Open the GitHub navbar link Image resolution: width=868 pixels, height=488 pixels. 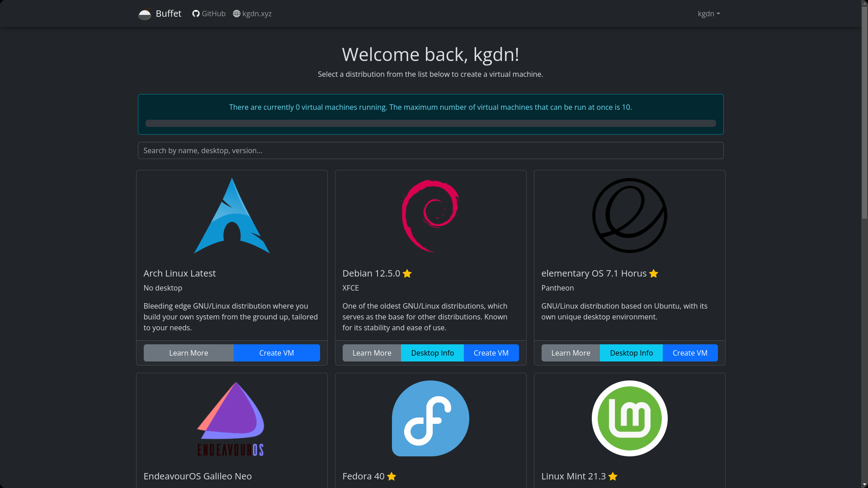coord(213,14)
